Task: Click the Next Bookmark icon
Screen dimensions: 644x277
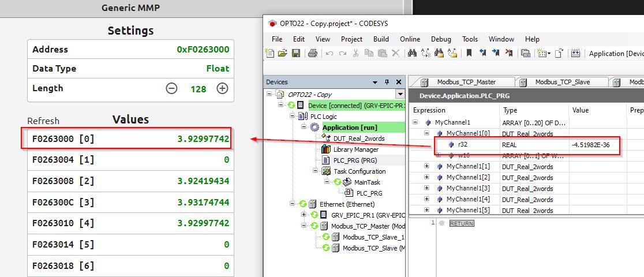Action: 496,53
